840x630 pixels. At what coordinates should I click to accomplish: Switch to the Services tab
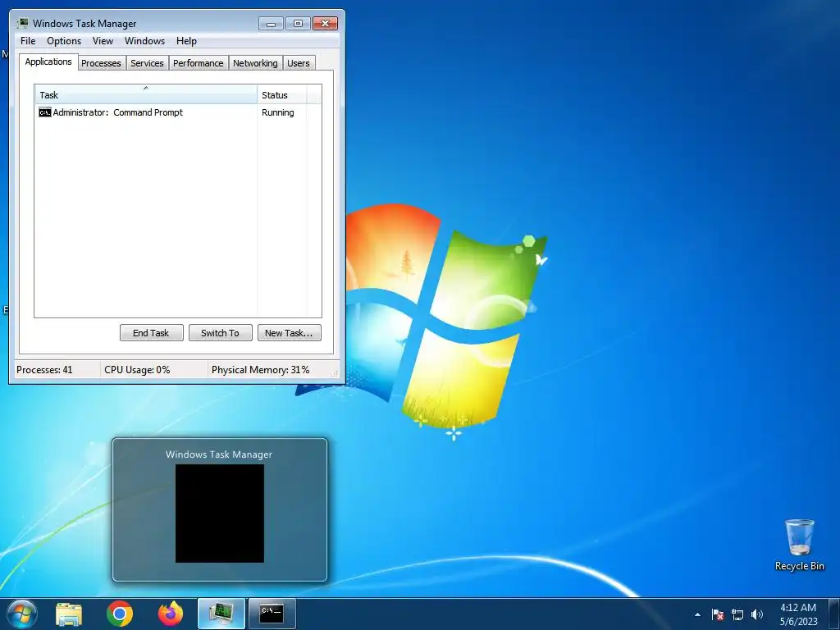click(x=147, y=63)
